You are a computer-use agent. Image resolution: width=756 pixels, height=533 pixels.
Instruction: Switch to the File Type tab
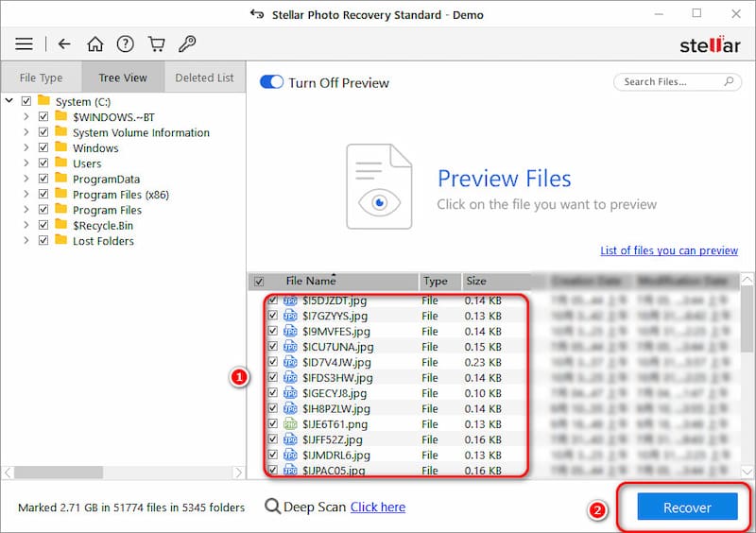41,77
